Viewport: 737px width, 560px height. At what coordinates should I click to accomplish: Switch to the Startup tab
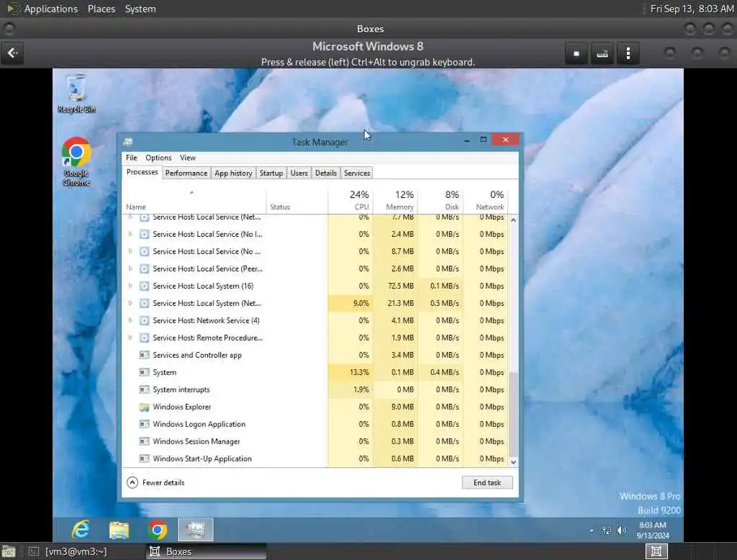click(x=271, y=173)
